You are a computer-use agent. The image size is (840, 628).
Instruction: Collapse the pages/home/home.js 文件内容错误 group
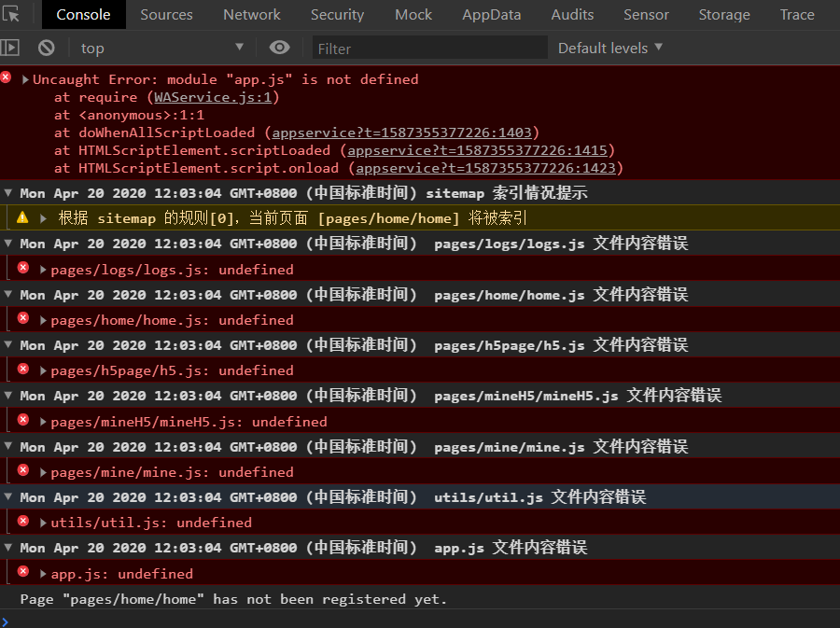(8, 294)
